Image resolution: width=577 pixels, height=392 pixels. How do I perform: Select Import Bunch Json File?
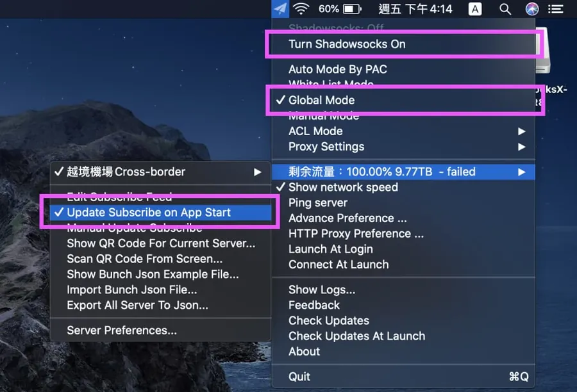[160, 290]
